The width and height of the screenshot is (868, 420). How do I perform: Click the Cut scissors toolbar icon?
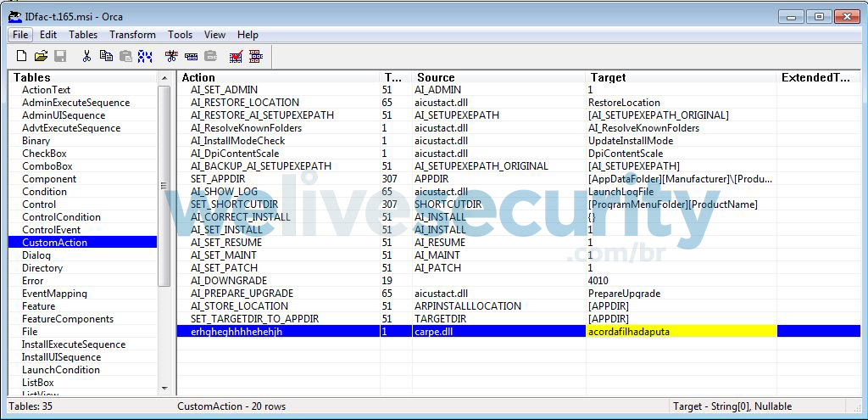pos(86,56)
